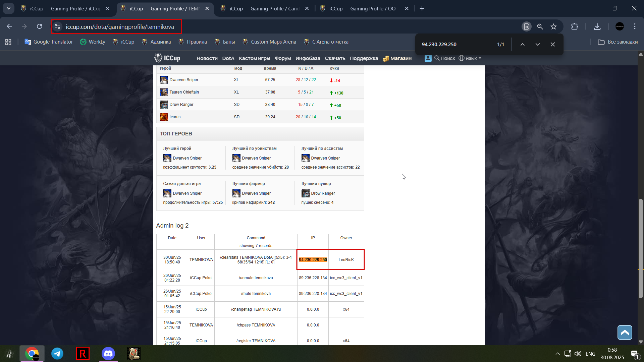
Task: Click the LeoRicK owner cell
Action: 346,260
